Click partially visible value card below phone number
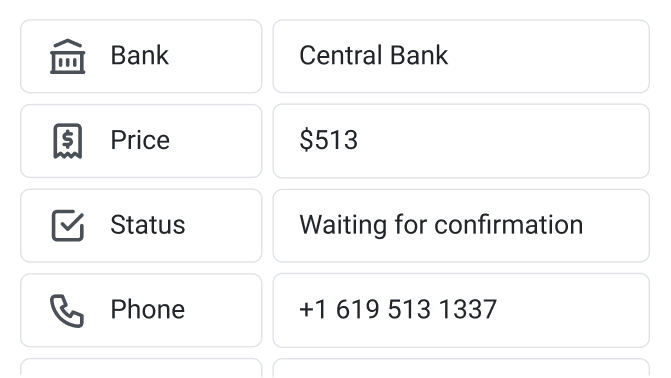 pos(461,368)
